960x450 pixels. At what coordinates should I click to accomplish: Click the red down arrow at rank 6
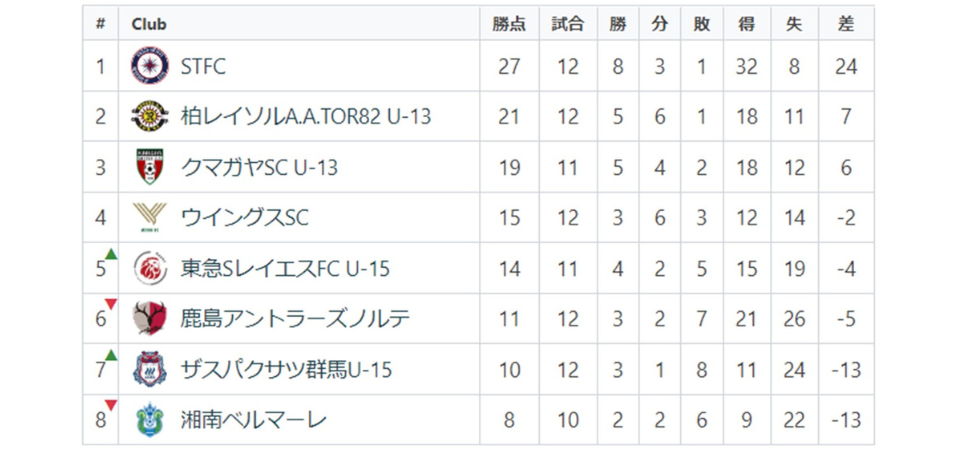click(111, 304)
